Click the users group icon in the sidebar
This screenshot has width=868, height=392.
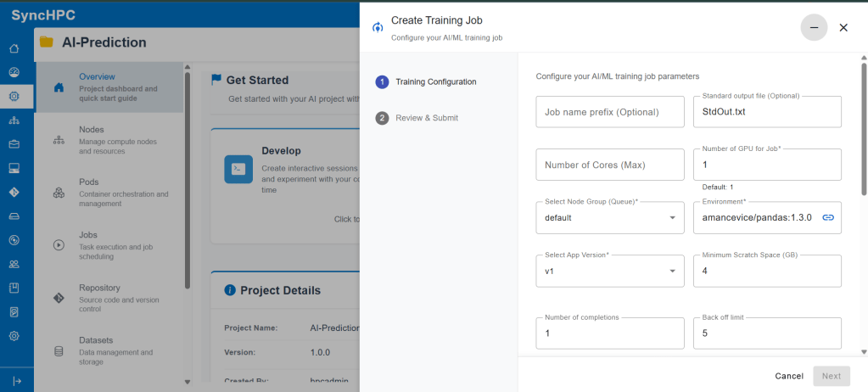click(x=14, y=264)
